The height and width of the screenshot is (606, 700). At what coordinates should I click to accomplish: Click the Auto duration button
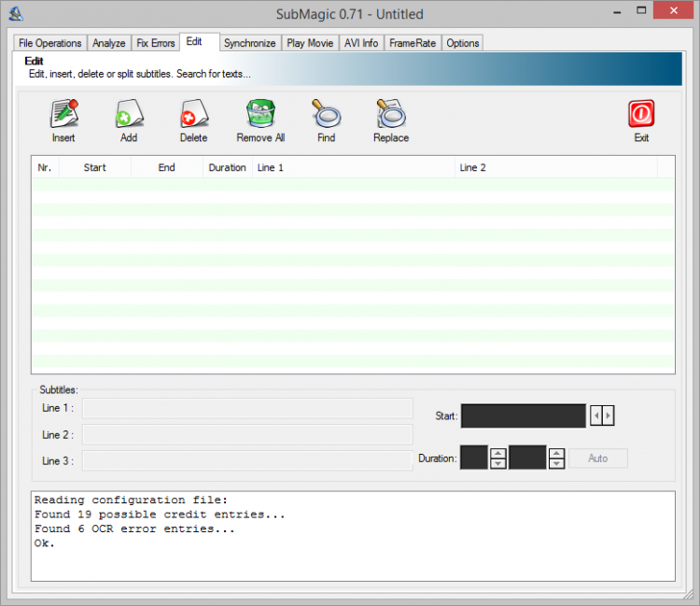tap(597, 458)
